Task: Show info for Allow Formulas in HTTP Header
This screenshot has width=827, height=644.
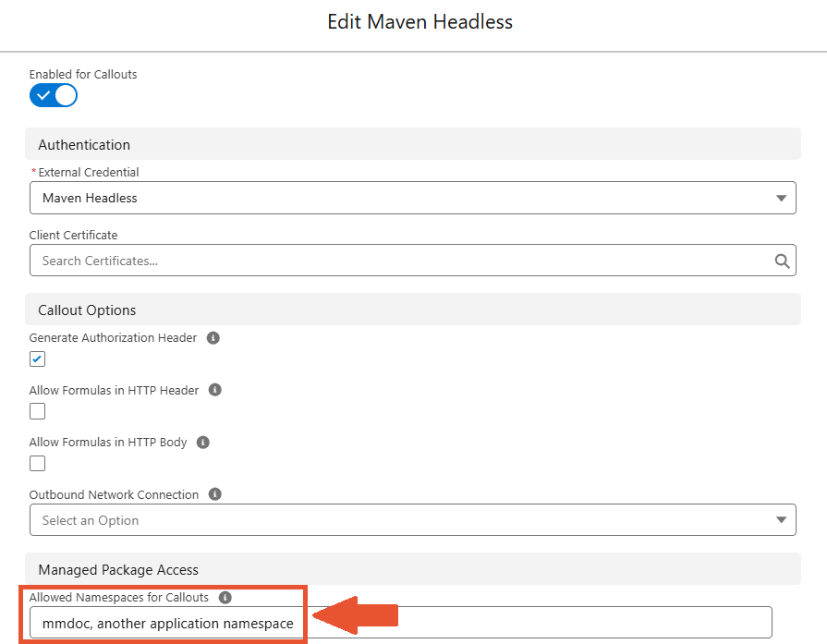Action: click(214, 390)
